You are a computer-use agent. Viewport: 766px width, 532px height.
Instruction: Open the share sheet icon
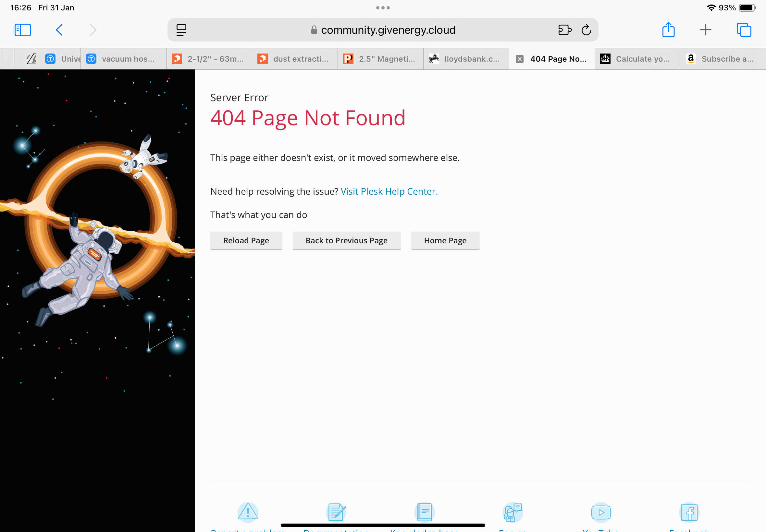[x=668, y=30]
